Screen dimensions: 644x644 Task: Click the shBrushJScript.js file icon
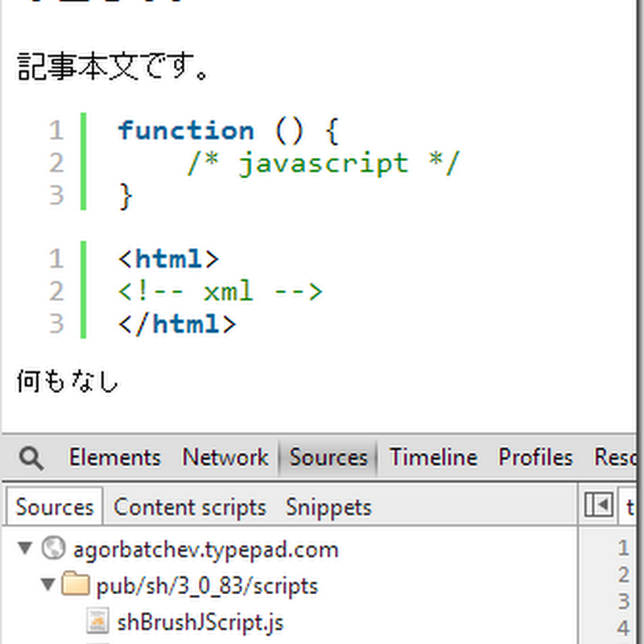[98, 621]
